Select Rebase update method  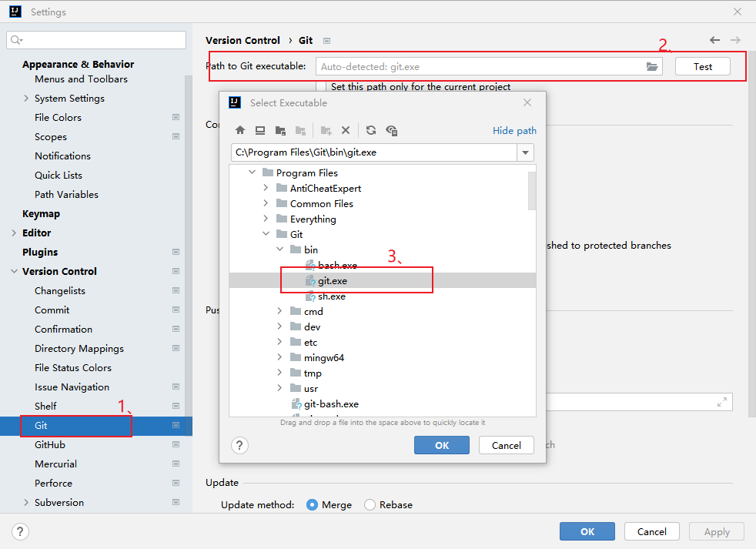370,504
